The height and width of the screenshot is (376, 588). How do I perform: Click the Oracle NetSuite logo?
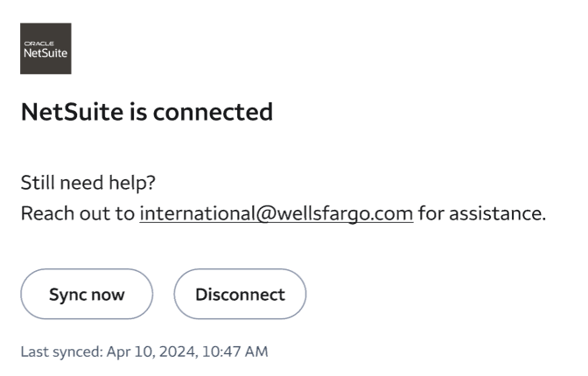(x=45, y=49)
